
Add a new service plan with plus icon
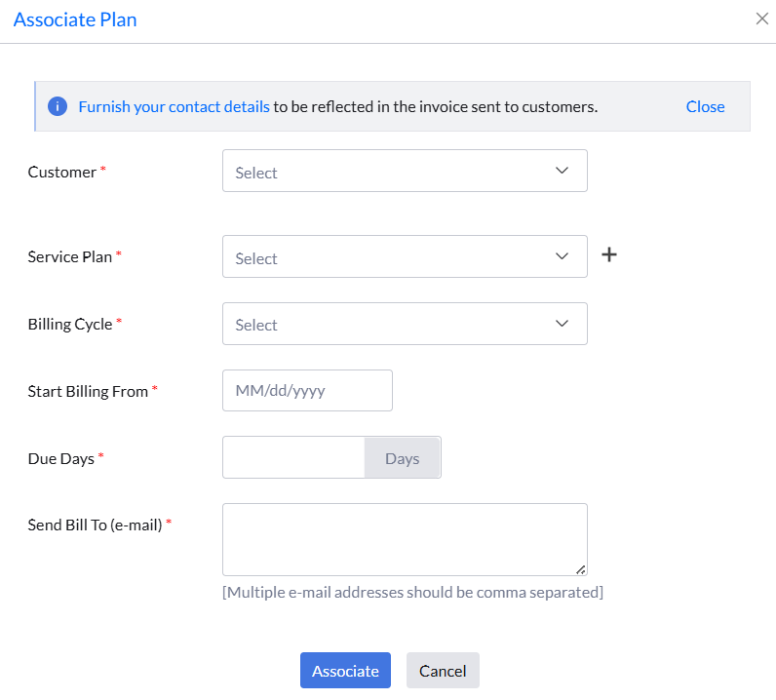point(609,254)
